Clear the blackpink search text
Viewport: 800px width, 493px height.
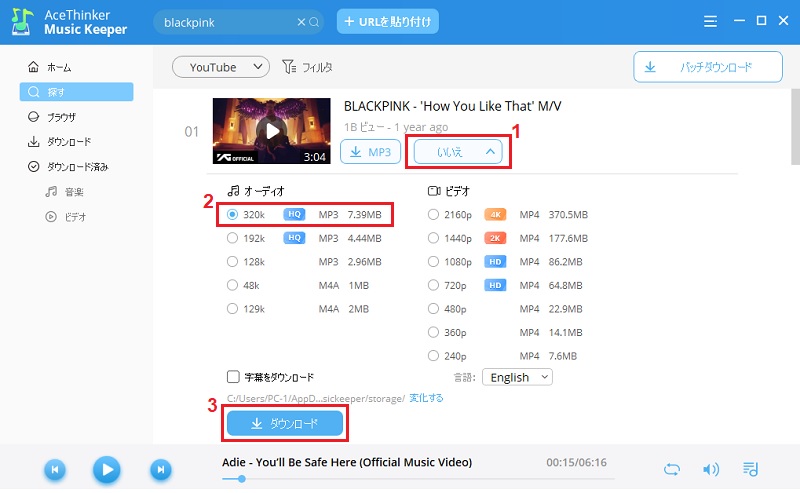(302, 21)
